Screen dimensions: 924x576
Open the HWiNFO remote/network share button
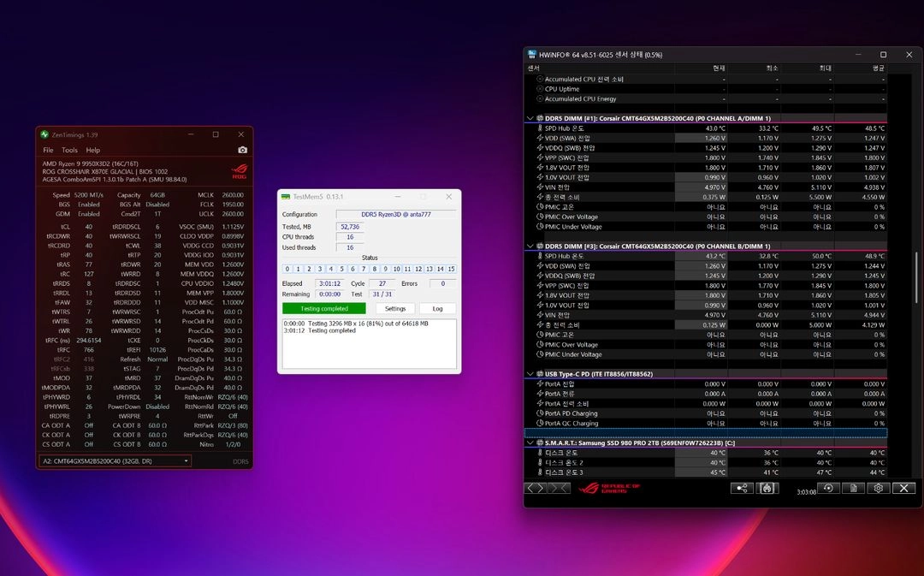click(742, 488)
